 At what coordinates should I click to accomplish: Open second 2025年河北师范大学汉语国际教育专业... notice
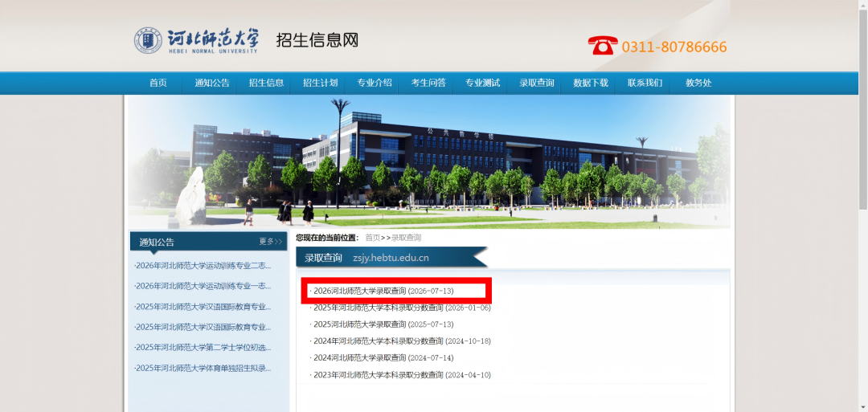pyautogui.click(x=203, y=327)
